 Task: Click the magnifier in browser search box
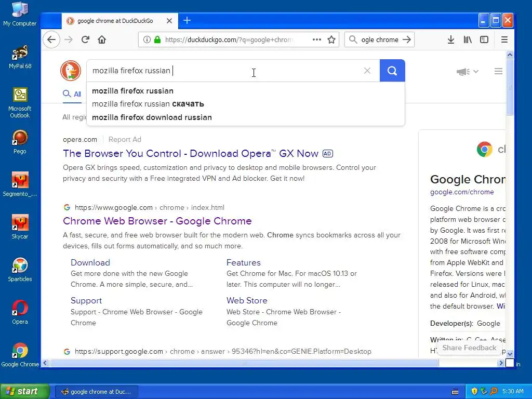click(x=353, y=39)
